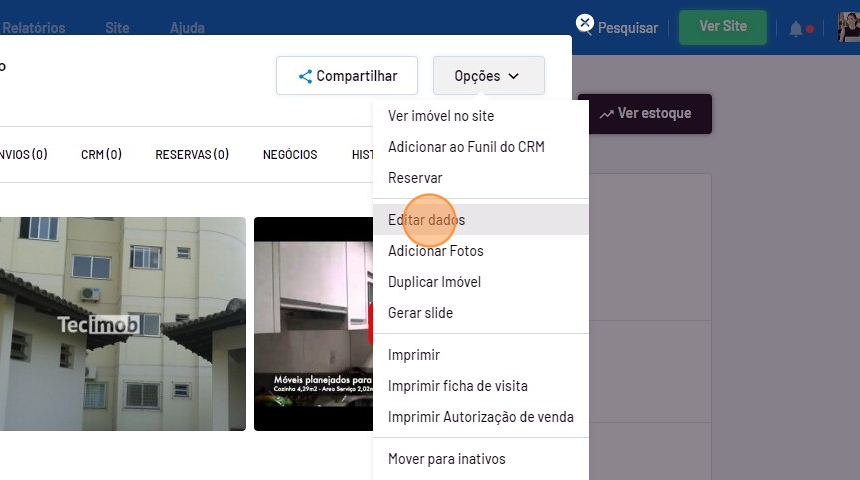
Task: Click Imprimir ficha de visita
Action: (x=458, y=386)
